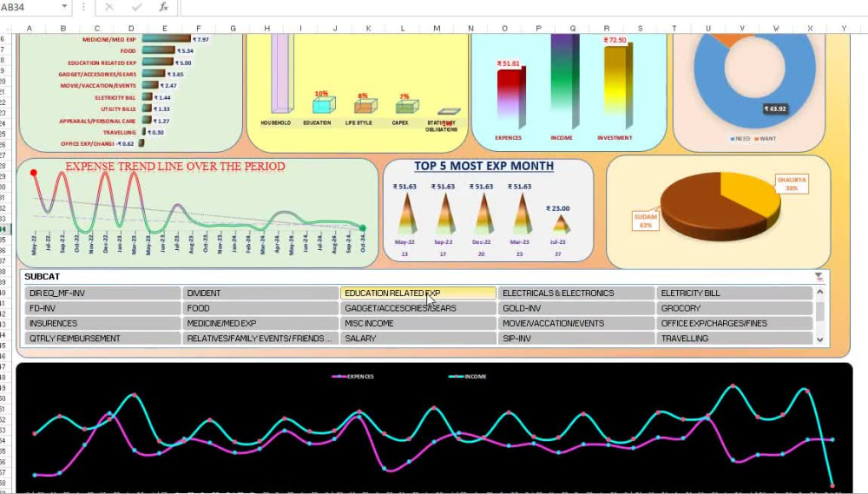
Task: Click the SHAURYA 38% pie label
Action: click(x=792, y=184)
